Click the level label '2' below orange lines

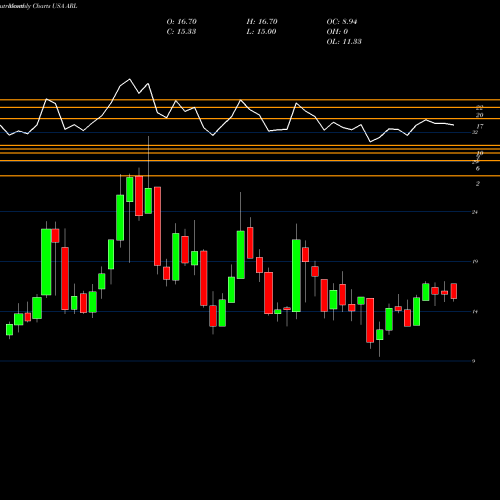point(478,184)
